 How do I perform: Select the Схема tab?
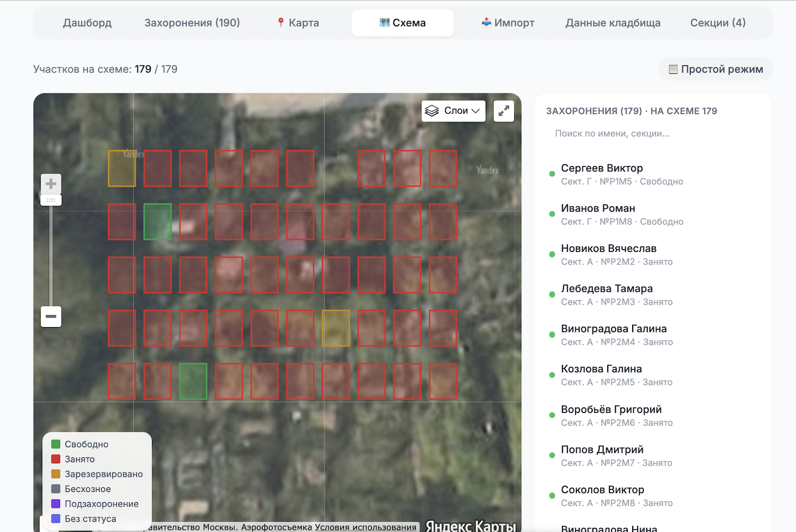click(402, 23)
